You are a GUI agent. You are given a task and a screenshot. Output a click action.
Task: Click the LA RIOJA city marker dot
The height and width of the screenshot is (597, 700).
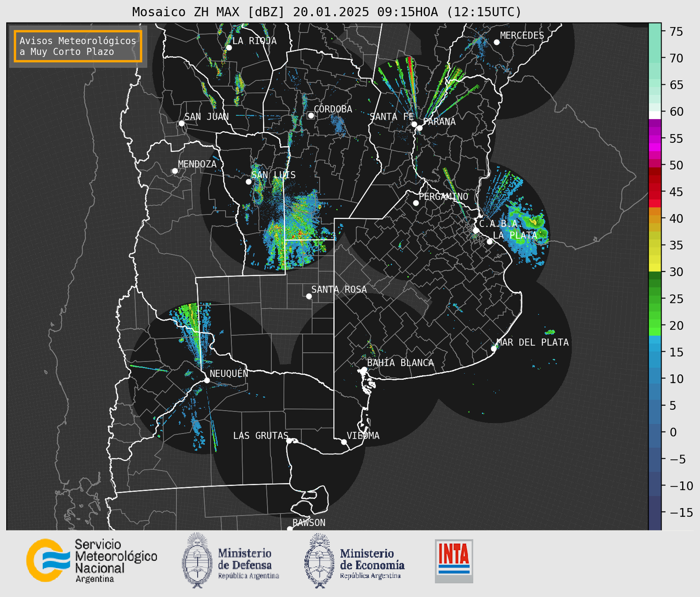coord(229,48)
